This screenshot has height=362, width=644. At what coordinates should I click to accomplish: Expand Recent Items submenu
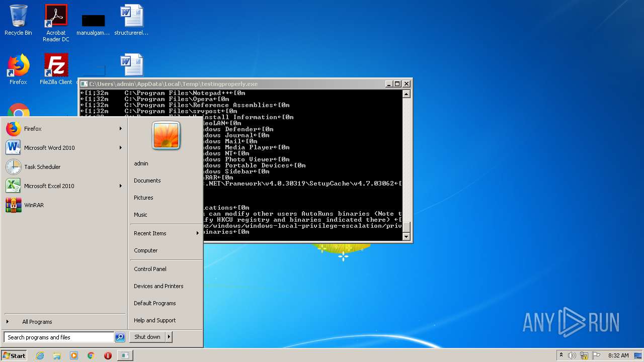(x=166, y=233)
